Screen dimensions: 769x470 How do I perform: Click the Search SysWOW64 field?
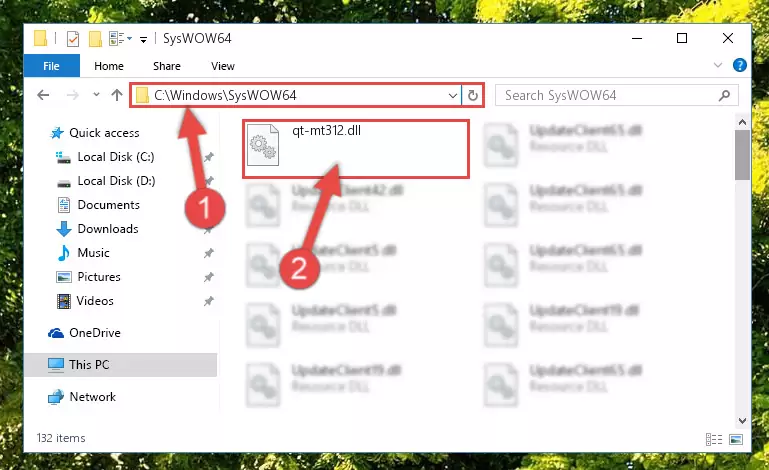pos(616,95)
